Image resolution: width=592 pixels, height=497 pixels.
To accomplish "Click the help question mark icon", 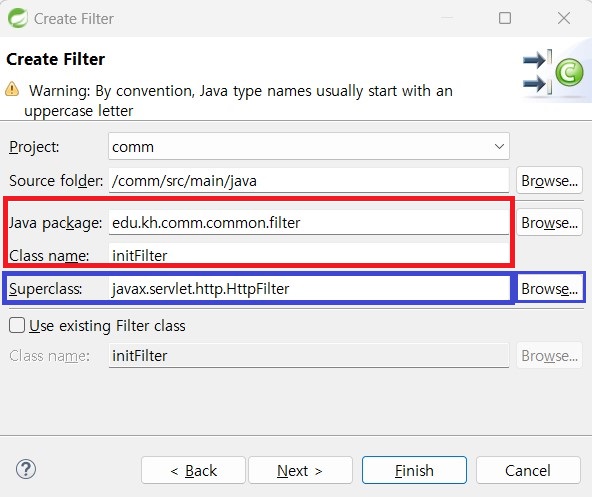I will tap(26, 469).
